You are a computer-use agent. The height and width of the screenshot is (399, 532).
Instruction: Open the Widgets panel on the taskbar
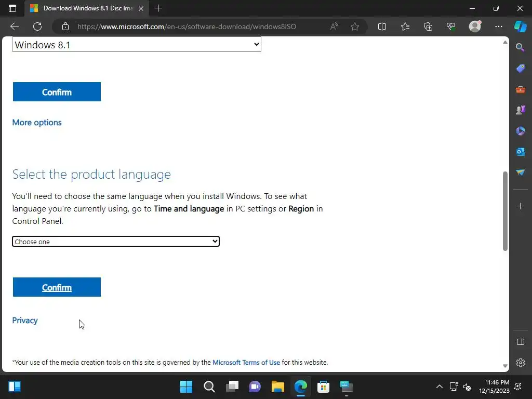[14, 387]
